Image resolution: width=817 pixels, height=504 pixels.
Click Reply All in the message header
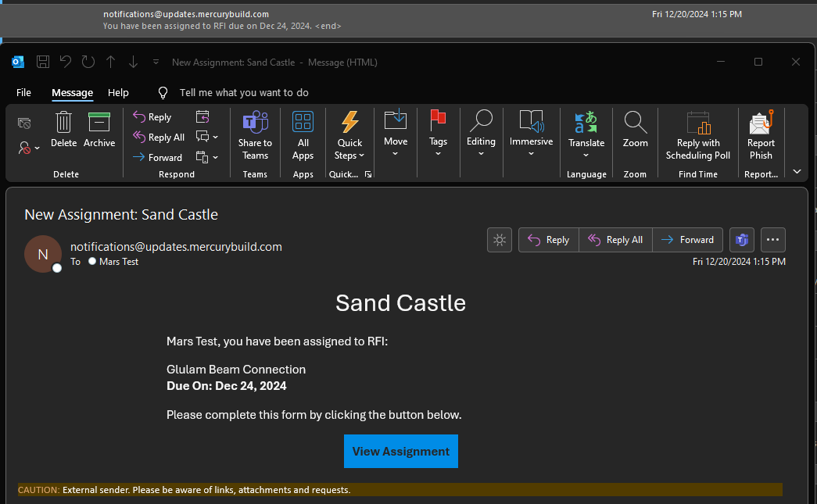615,240
